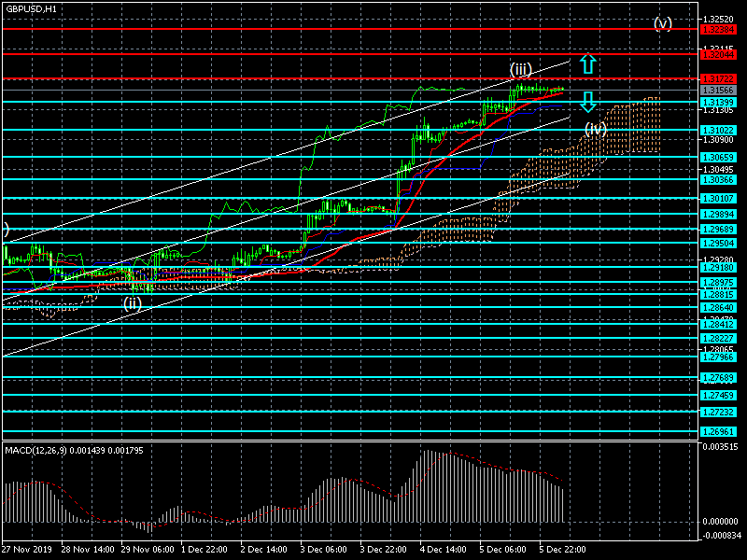Click the cyan 1.27966 price level tag

[718, 357]
